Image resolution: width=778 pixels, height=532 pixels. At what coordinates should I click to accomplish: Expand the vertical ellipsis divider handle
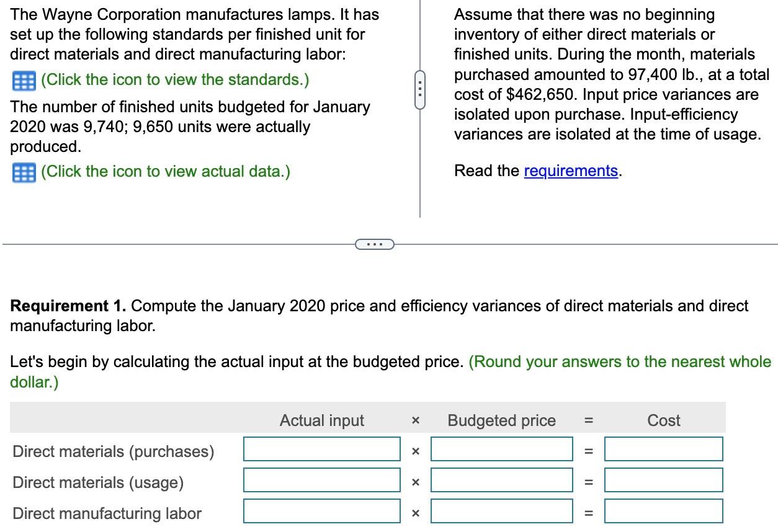(x=419, y=90)
